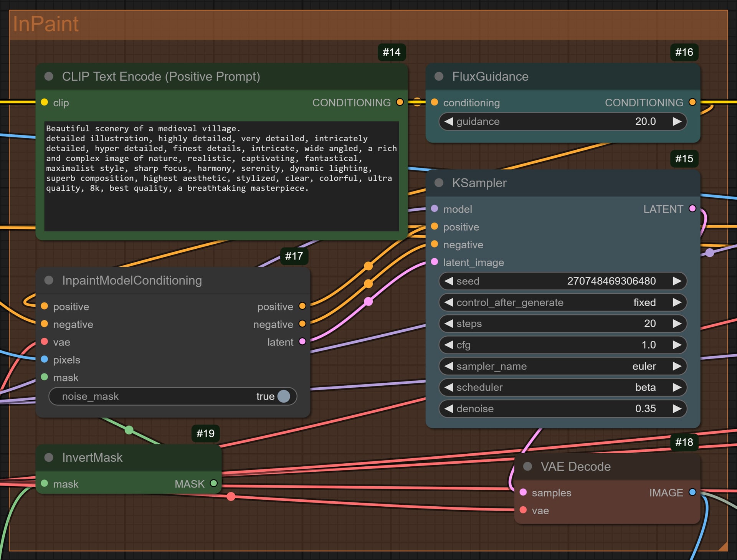This screenshot has height=560, width=737.
Task: Click the guidance 20.0 value field
Action: point(563,121)
